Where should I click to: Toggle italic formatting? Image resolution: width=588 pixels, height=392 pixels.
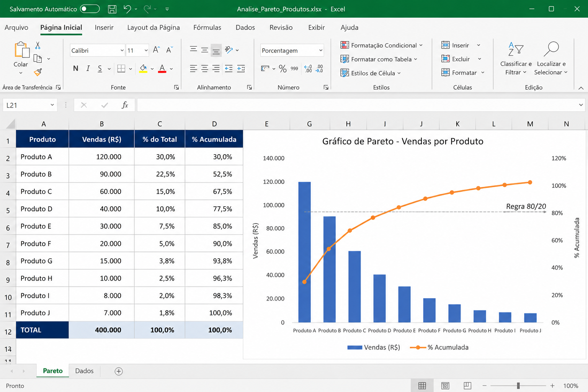point(88,69)
